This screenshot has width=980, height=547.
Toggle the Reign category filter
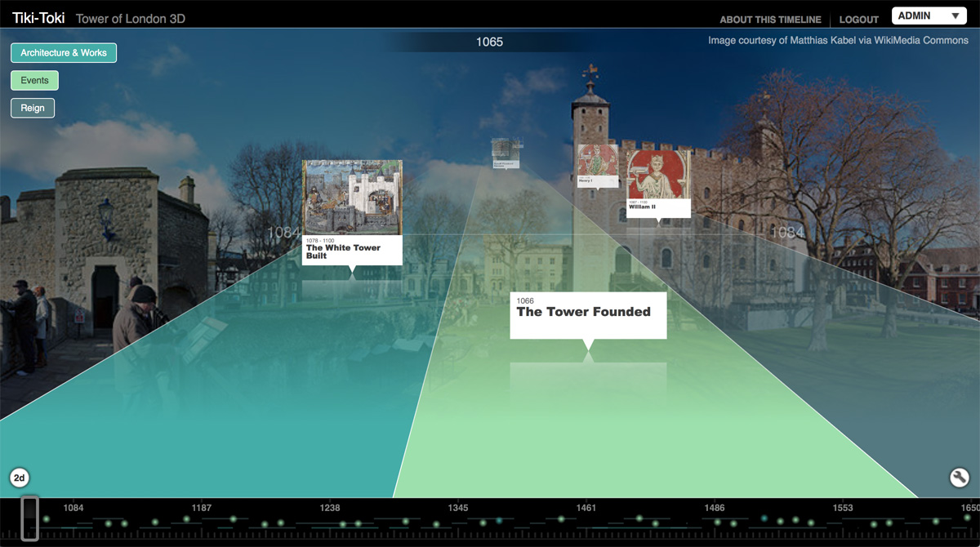click(32, 108)
